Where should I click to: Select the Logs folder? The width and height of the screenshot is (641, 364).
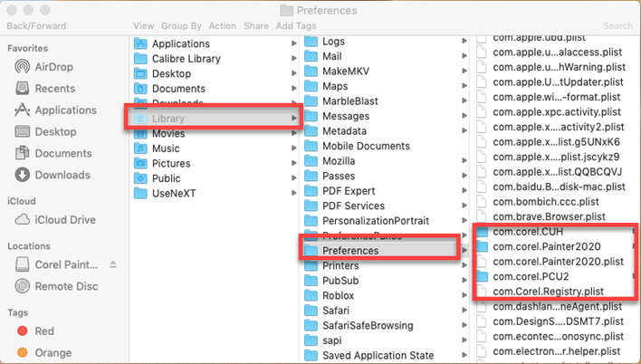click(x=325, y=42)
